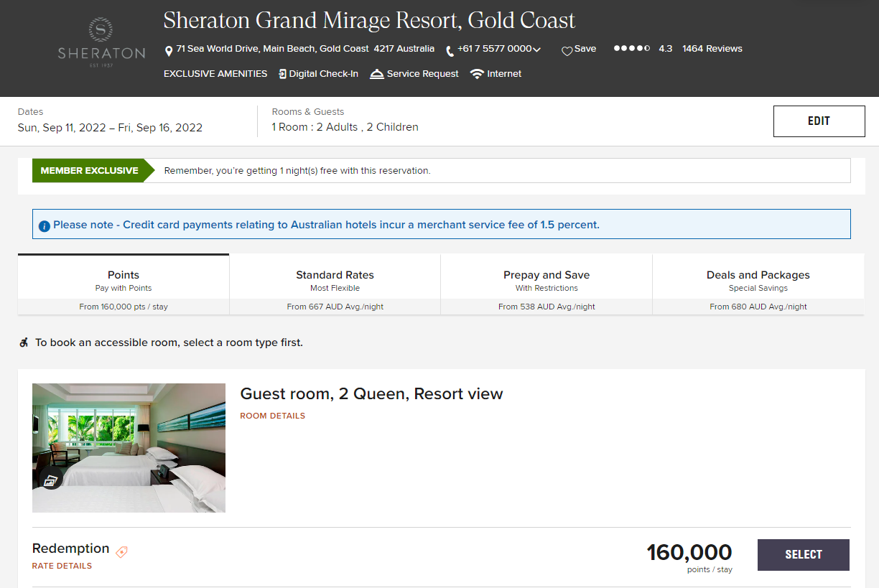Screen dimensions: 879x588
Task: Click the blue info icon in notice
Action: tap(45, 225)
